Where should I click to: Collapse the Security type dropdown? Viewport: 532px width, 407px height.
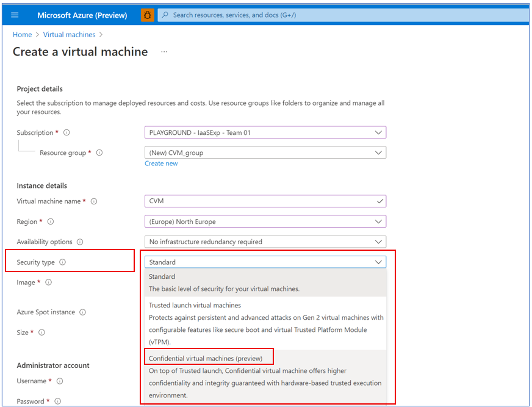tap(265, 262)
